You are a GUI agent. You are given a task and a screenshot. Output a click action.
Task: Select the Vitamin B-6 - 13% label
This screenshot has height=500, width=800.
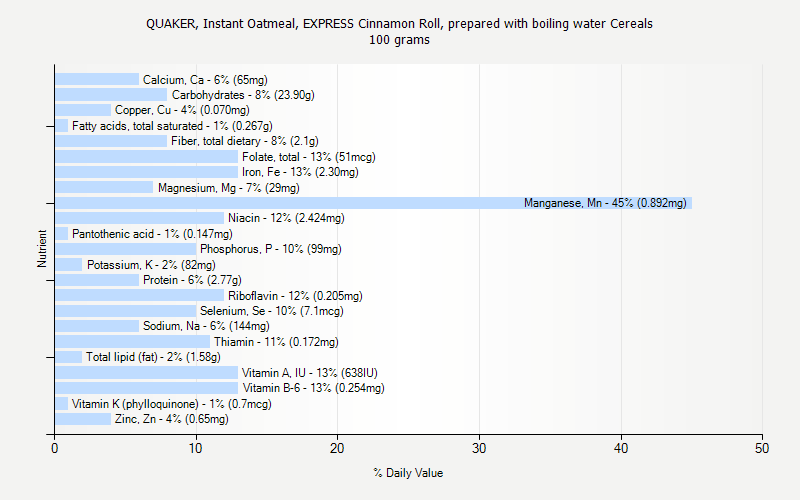pyautogui.click(x=313, y=388)
